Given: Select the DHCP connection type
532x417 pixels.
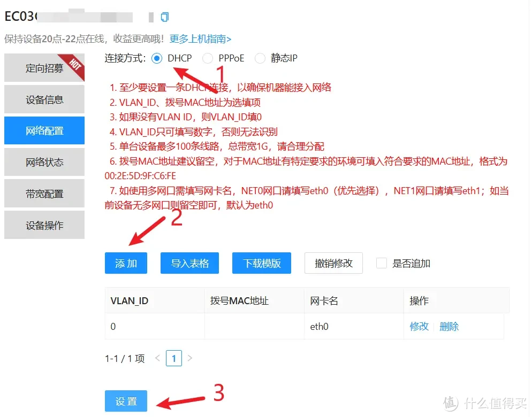Looking at the screenshot, I should pos(157,58).
